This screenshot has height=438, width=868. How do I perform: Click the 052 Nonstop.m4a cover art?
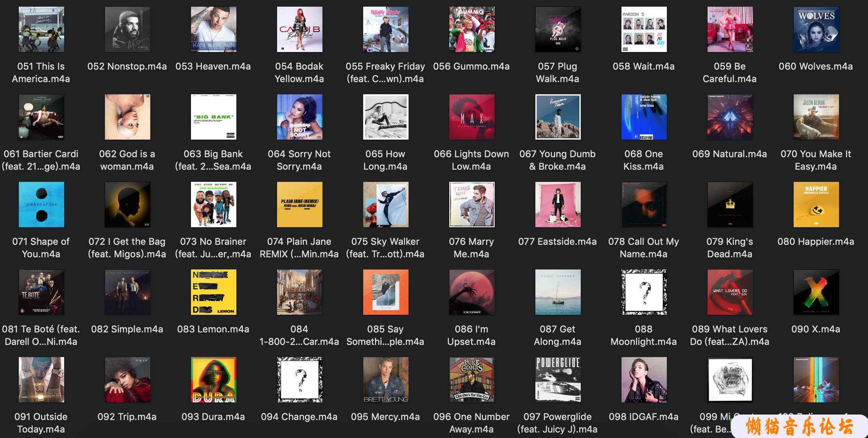point(128,29)
